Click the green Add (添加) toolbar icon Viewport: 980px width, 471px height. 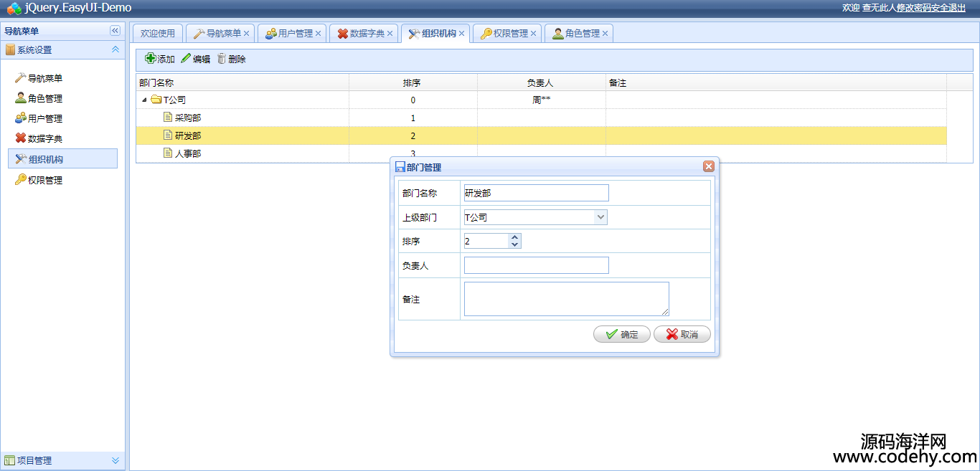pos(151,59)
